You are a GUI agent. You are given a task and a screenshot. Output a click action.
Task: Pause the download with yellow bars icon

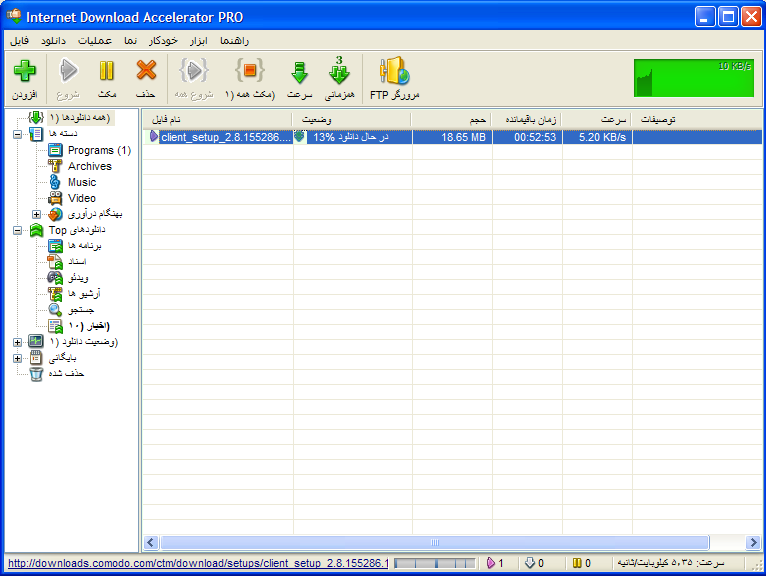(x=106, y=71)
